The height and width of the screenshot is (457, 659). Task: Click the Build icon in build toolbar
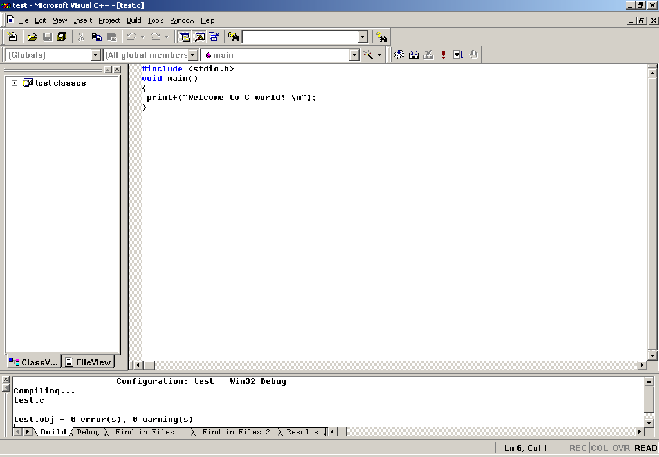(x=414, y=55)
